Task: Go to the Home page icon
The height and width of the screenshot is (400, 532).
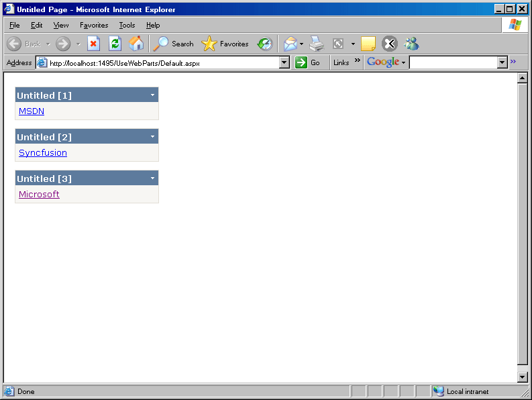Action: [x=136, y=44]
